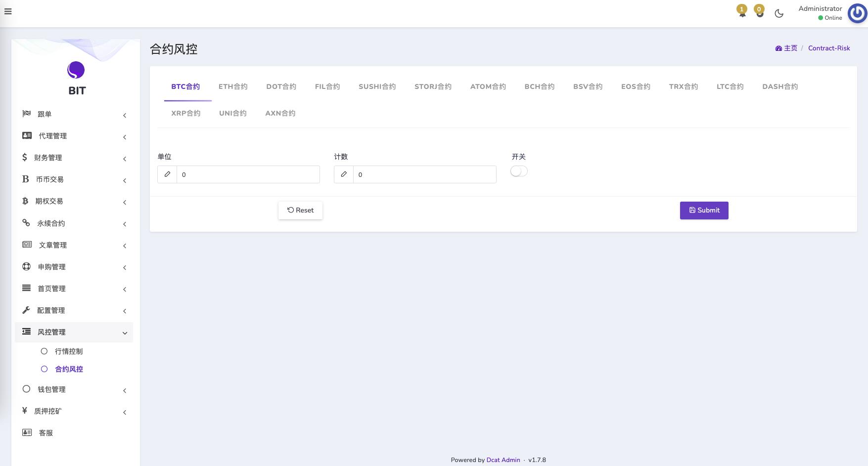Switch to the ETH合约 tab

(x=233, y=86)
